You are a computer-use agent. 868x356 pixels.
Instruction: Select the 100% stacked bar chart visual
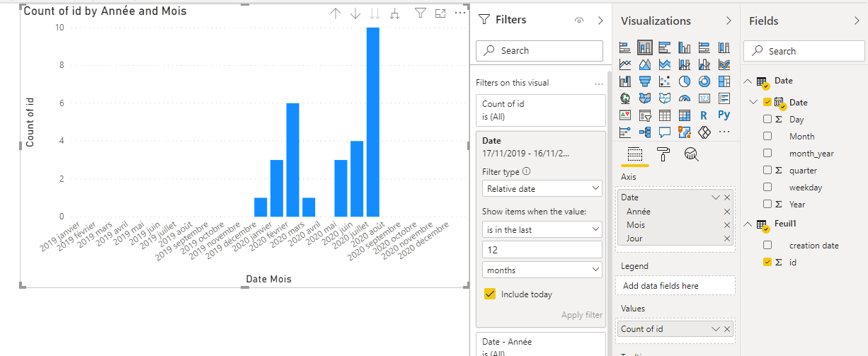tap(704, 47)
